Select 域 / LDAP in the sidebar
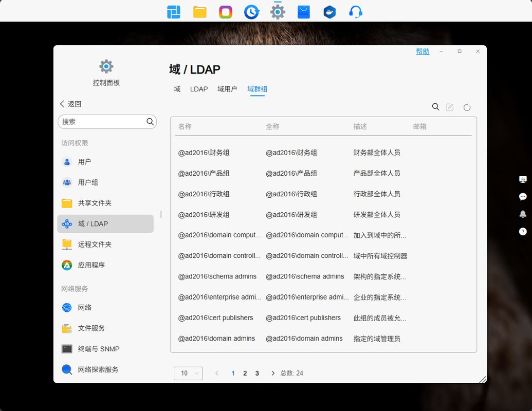Viewport: 532px width, 411px height. click(x=105, y=224)
